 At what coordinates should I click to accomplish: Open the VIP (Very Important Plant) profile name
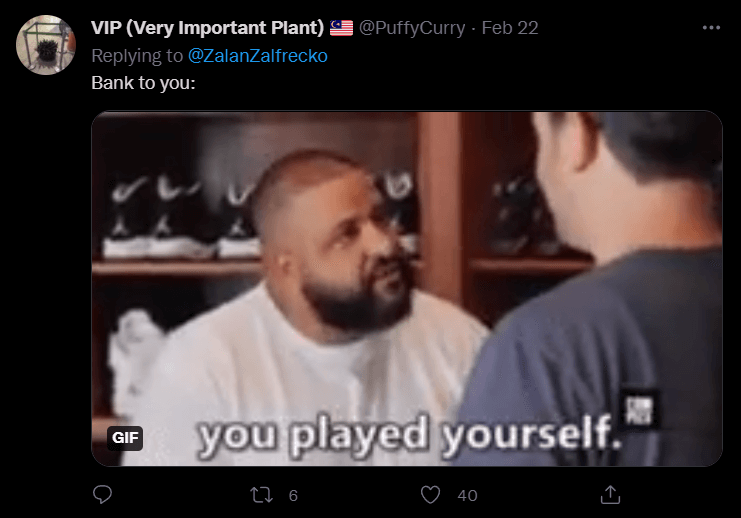[207, 28]
